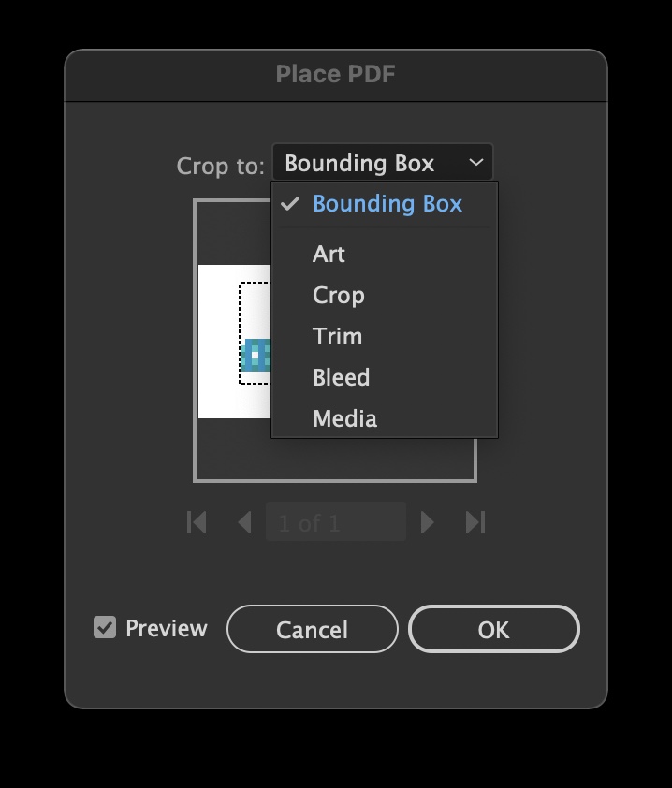Open the Crop to dropdown chevron
The image size is (672, 788).
pos(475,162)
